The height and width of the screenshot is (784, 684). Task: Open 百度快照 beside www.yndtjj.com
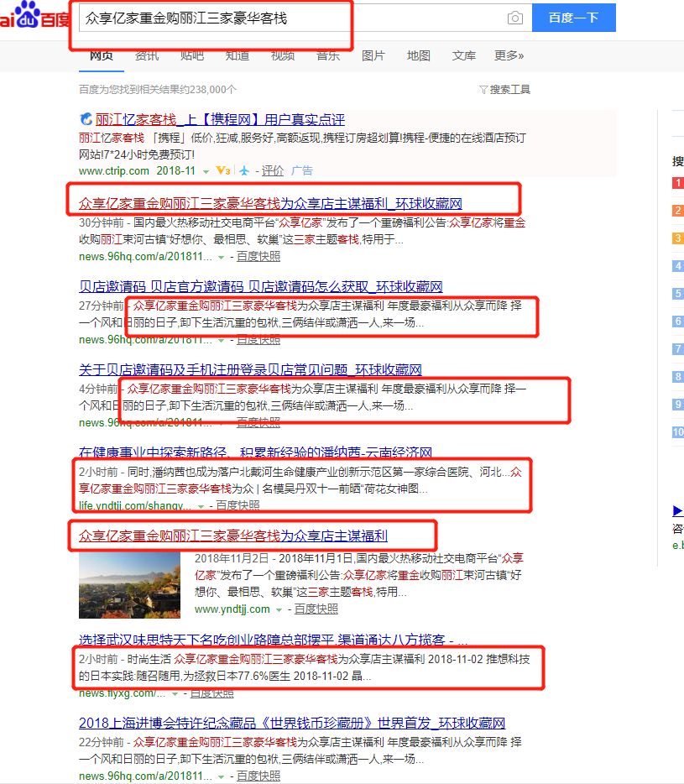[x=316, y=609]
